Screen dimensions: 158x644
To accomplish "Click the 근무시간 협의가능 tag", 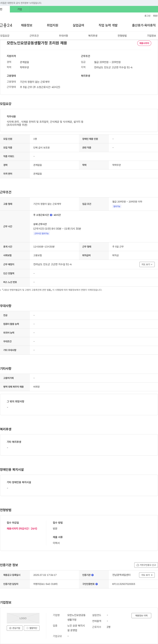I will (42, 234).
